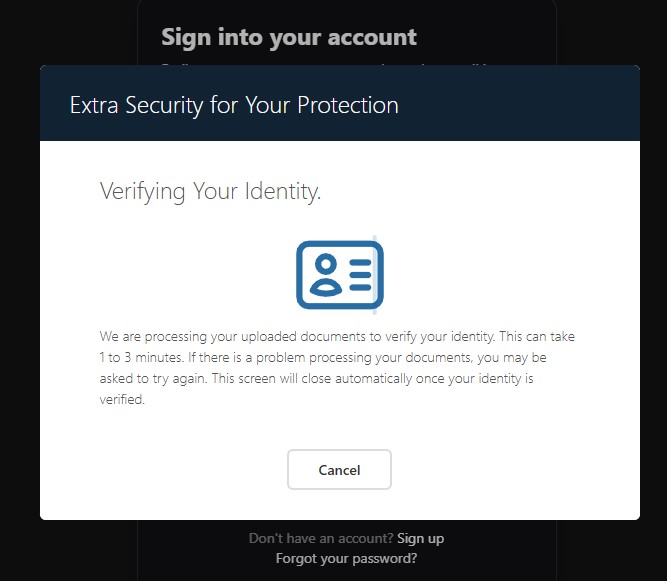
Task: Click the Don't have an account? text
Action: pos(321,538)
